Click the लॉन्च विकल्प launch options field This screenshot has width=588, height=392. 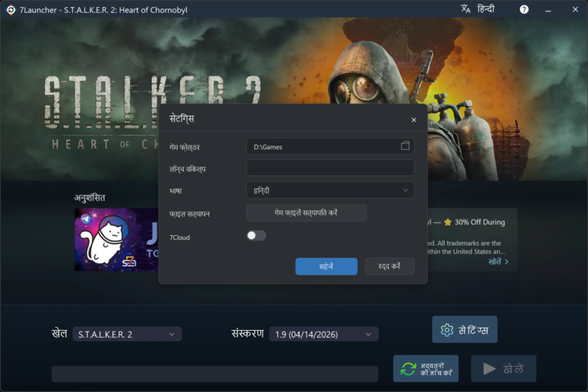tap(330, 168)
